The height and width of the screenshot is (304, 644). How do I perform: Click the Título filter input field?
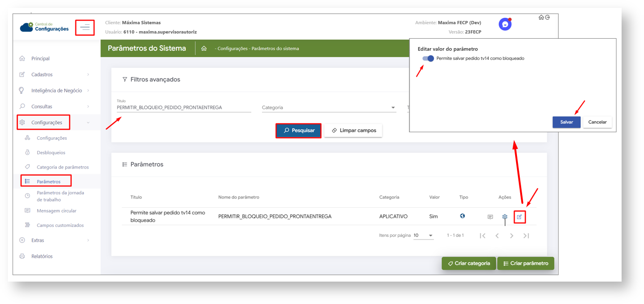[x=184, y=107]
